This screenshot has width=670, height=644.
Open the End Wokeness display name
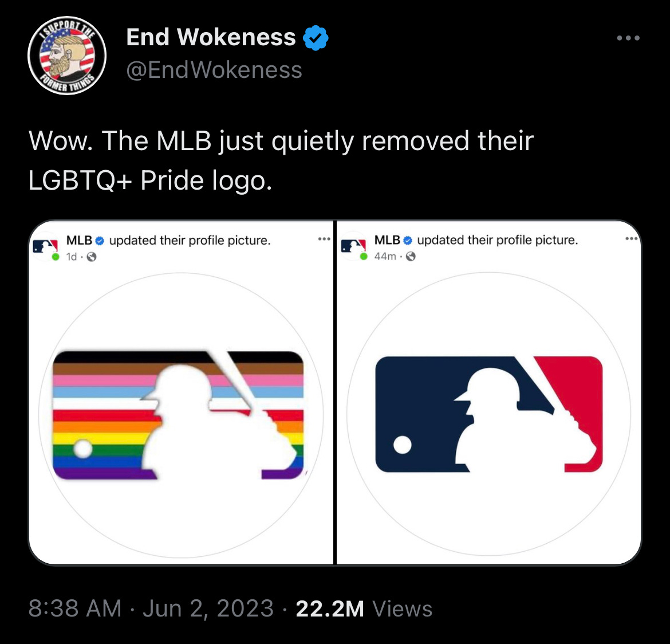[x=211, y=37]
